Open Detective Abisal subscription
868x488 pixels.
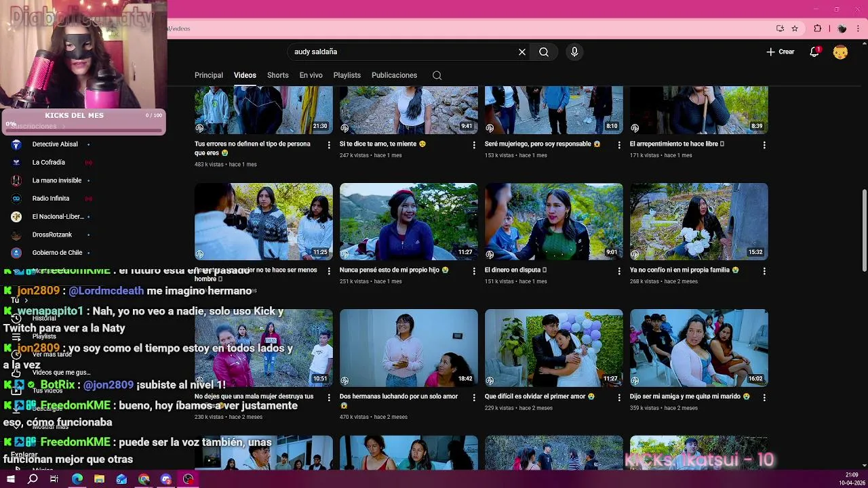point(55,144)
